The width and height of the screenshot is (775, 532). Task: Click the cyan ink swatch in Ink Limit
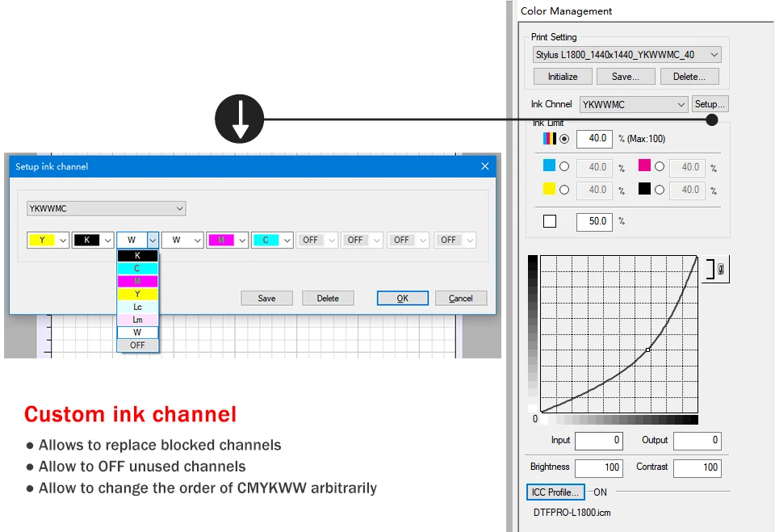549,165
